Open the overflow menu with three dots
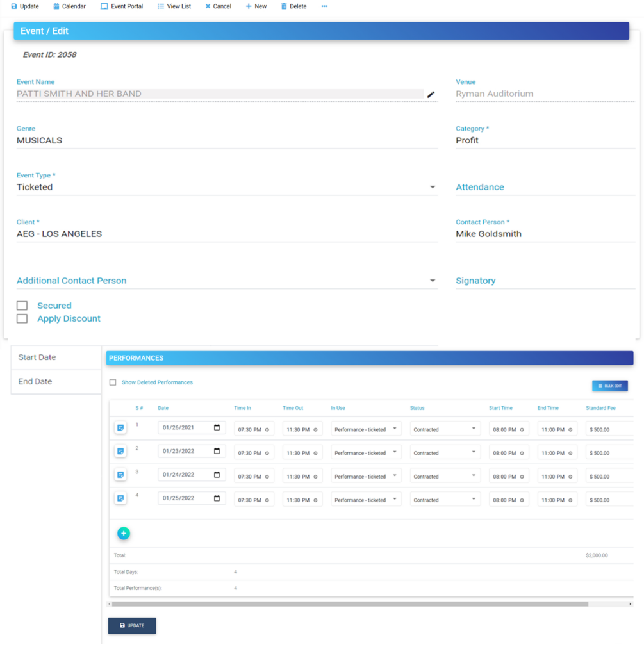Viewport: 644px width, 656px height. click(324, 6)
